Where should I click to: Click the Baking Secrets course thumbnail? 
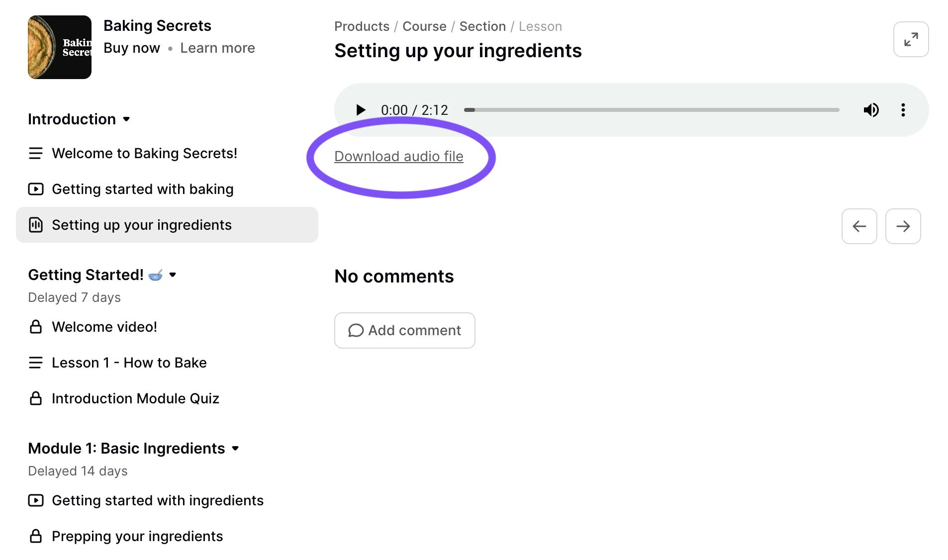point(60,47)
